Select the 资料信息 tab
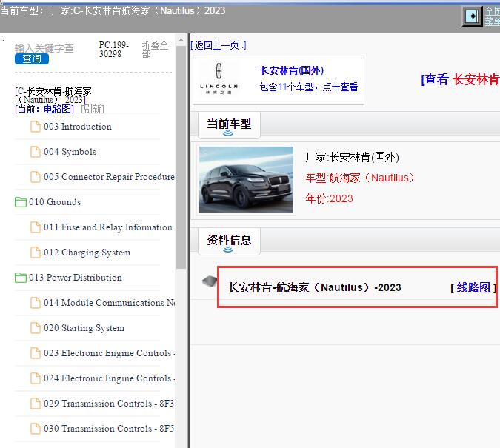Screen dimensions: 500x448 pos(229,241)
